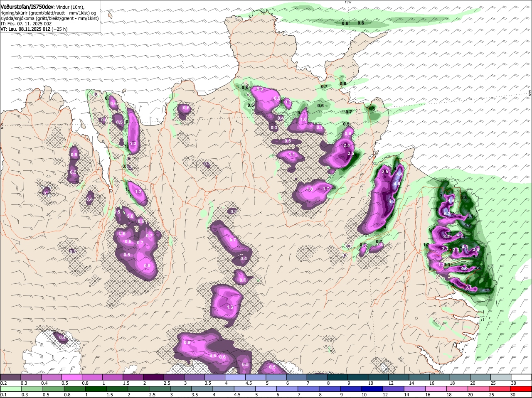This screenshot has width=532, height=398.
Task: Click the VT: Lau. 08.11.2025 01Z (+25 h) line
Action: [x=34, y=29]
